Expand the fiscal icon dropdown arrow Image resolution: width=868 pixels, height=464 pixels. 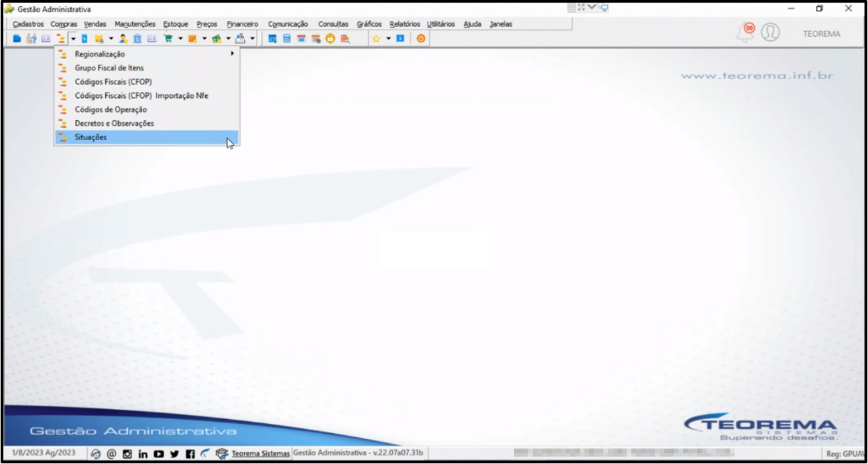(73, 39)
